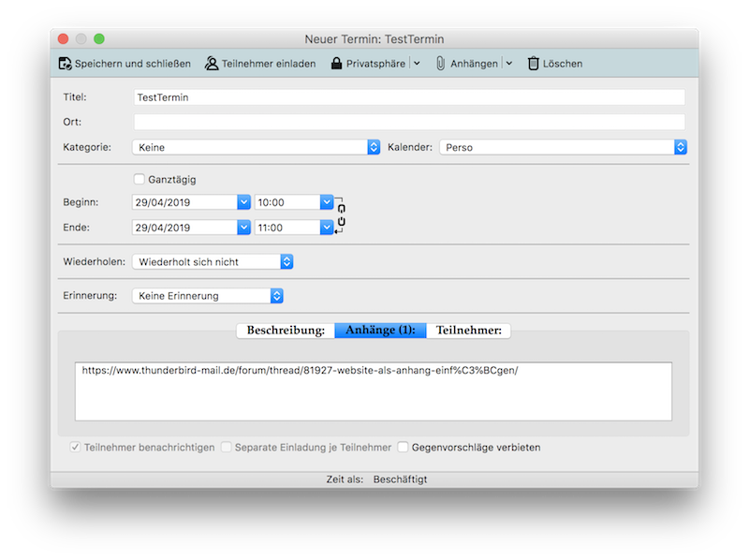Expand the Privatsphäre dropdown arrow
This screenshot has width=749, height=560.
pyautogui.click(x=417, y=64)
